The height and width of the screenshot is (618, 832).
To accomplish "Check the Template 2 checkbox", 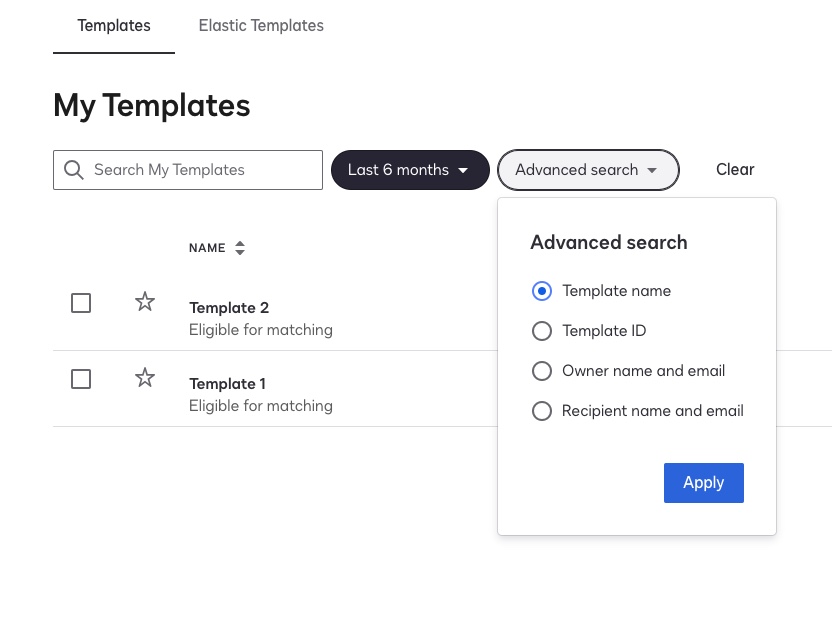I will (81, 303).
